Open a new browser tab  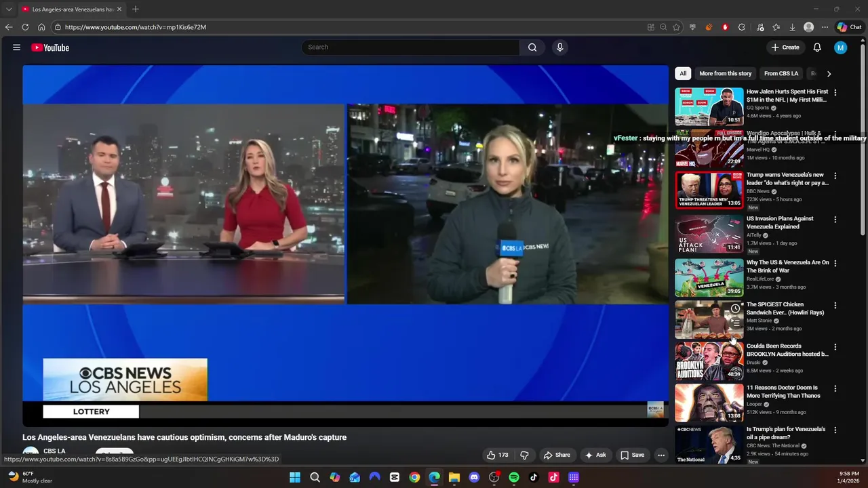(x=136, y=9)
